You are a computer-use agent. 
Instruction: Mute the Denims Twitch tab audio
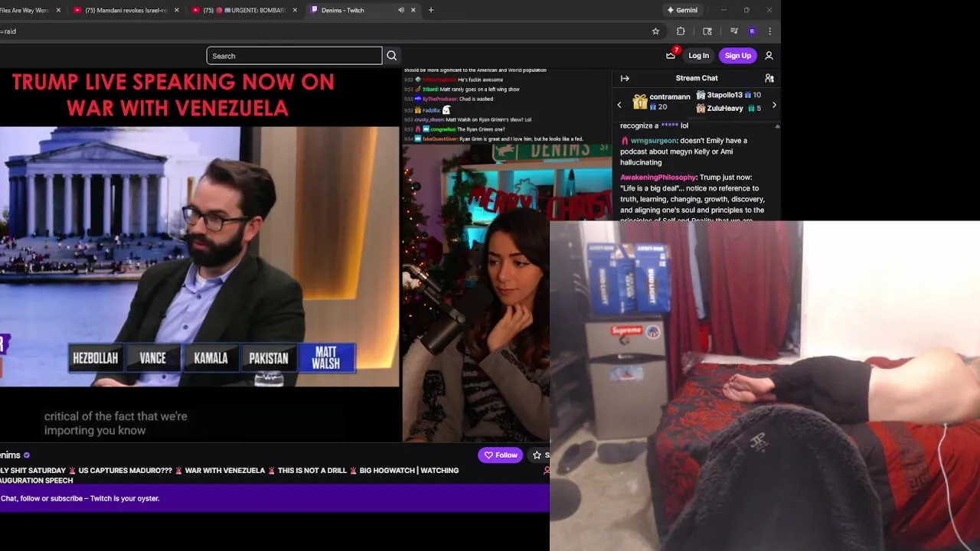(x=400, y=10)
